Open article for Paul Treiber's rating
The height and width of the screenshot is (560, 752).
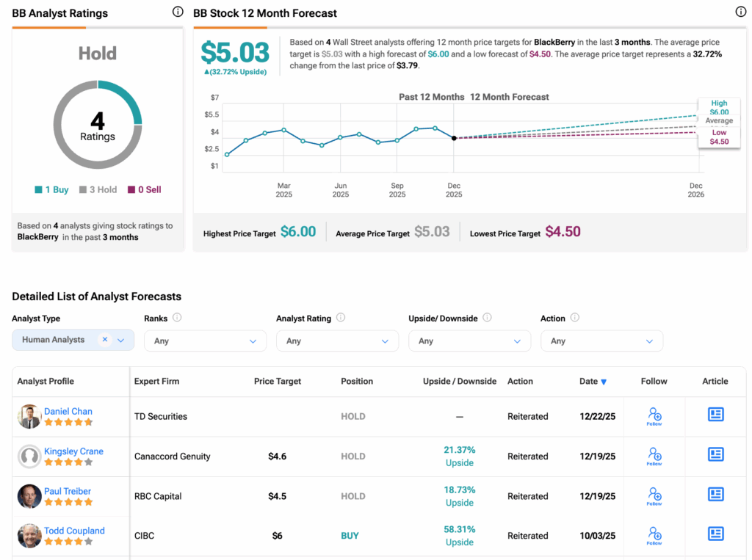715,495
